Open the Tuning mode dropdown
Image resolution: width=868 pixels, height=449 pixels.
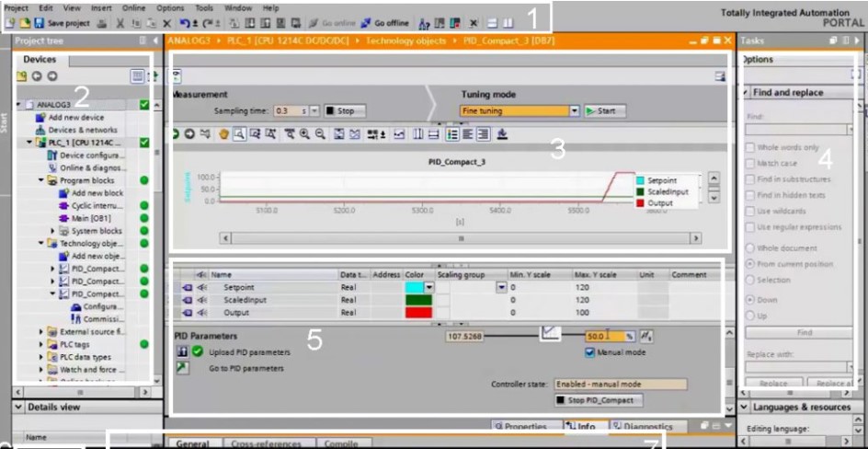[x=575, y=110]
